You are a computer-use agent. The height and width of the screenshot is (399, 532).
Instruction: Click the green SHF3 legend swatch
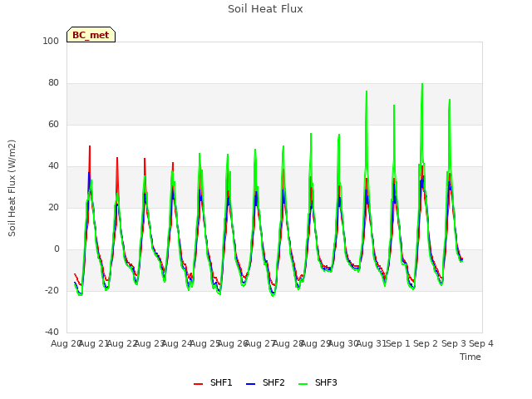pyautogui.click(x=303, y=384)
